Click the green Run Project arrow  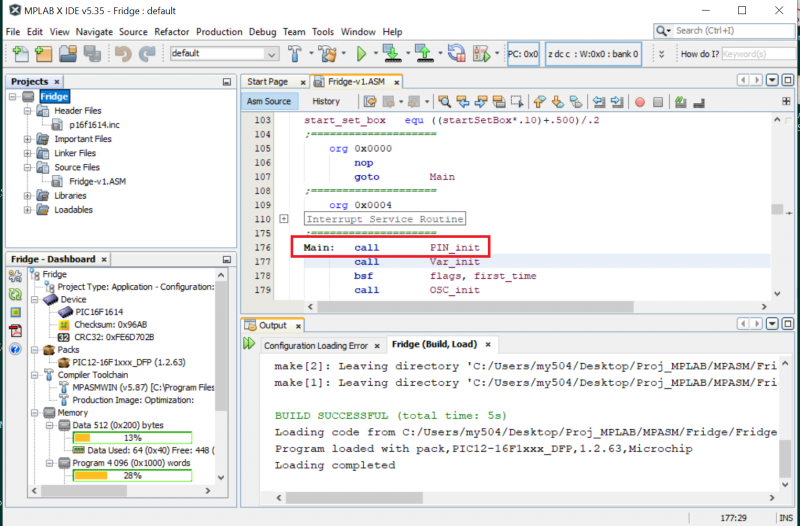click(x=362, y=53)
